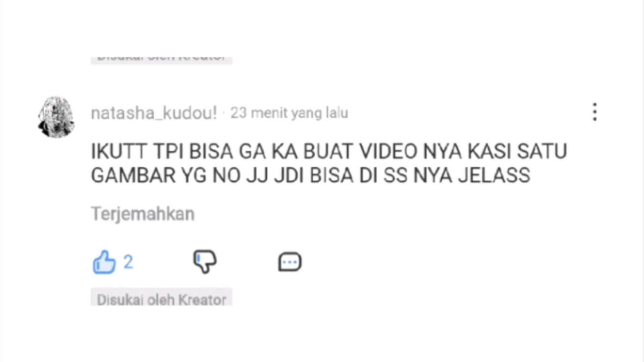Click the word Kreator in the lower badge
Viewport: 644px width, 362px height.
coord(202,300)
